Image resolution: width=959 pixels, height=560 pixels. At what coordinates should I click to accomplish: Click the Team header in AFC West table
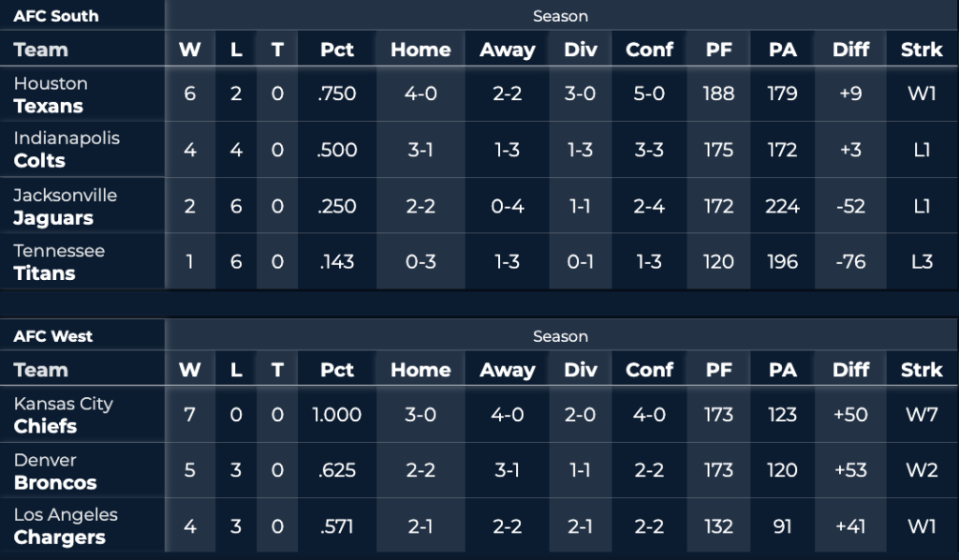pos(41,370)
